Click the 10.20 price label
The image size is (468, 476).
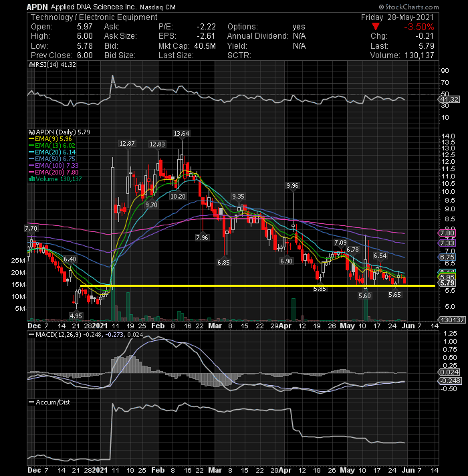178,196
